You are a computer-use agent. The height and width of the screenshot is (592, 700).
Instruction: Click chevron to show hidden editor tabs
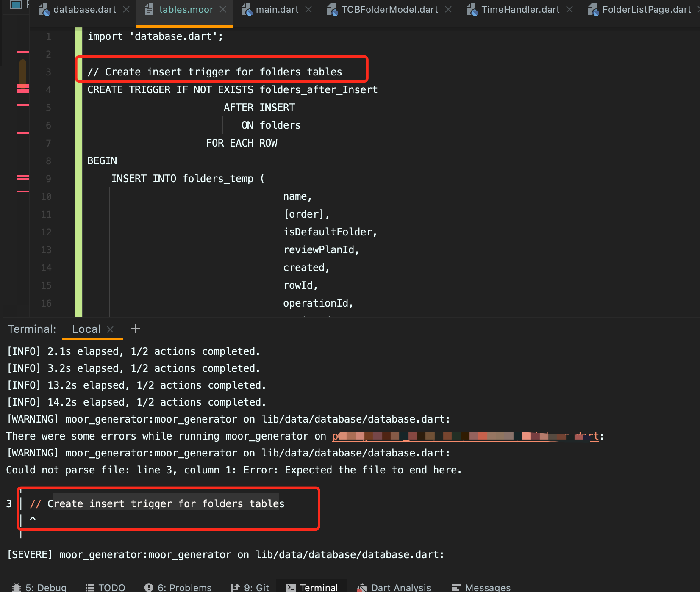click(x=697, y=9)
